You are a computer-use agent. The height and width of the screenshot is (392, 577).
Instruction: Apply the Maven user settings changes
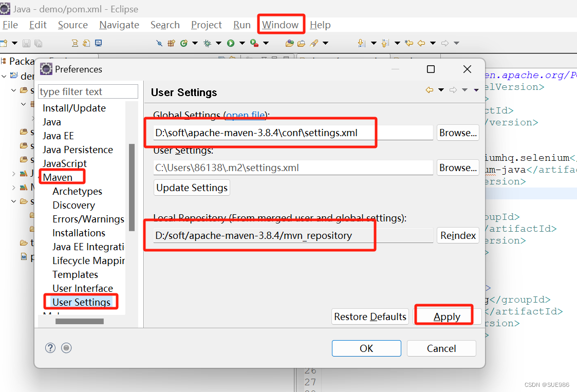(446, 316)
